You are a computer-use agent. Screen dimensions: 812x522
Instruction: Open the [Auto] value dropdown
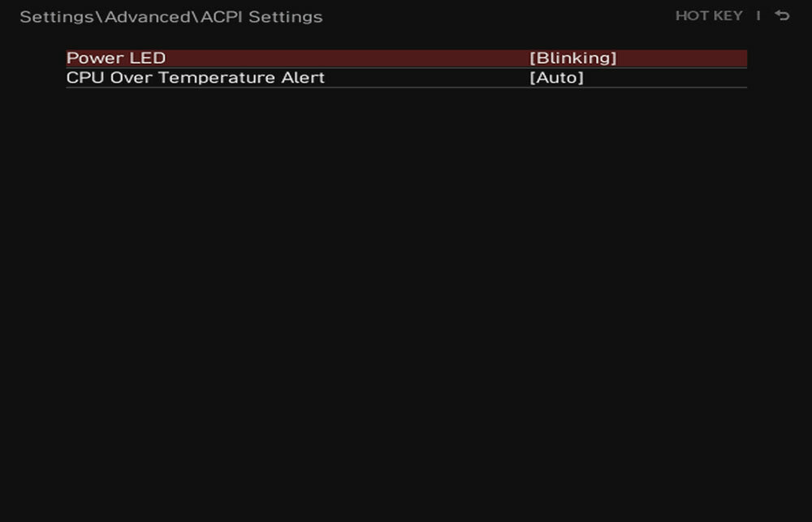[556, 78]
